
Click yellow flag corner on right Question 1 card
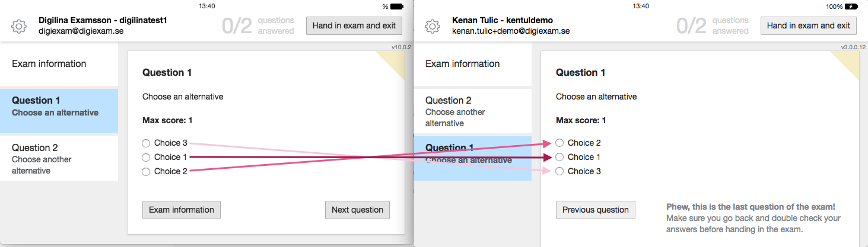tap(849, 62)
